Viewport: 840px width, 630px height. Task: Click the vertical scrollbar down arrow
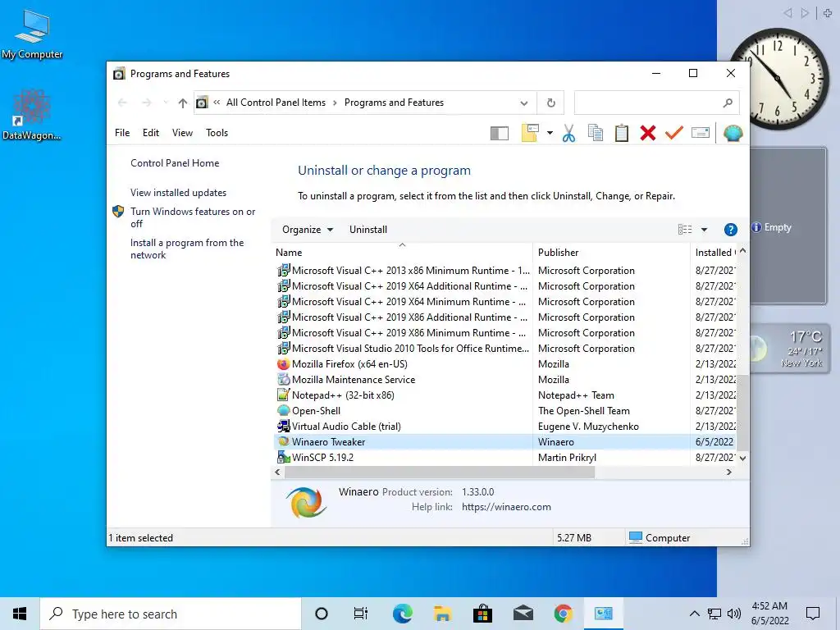tap(742, 459)
